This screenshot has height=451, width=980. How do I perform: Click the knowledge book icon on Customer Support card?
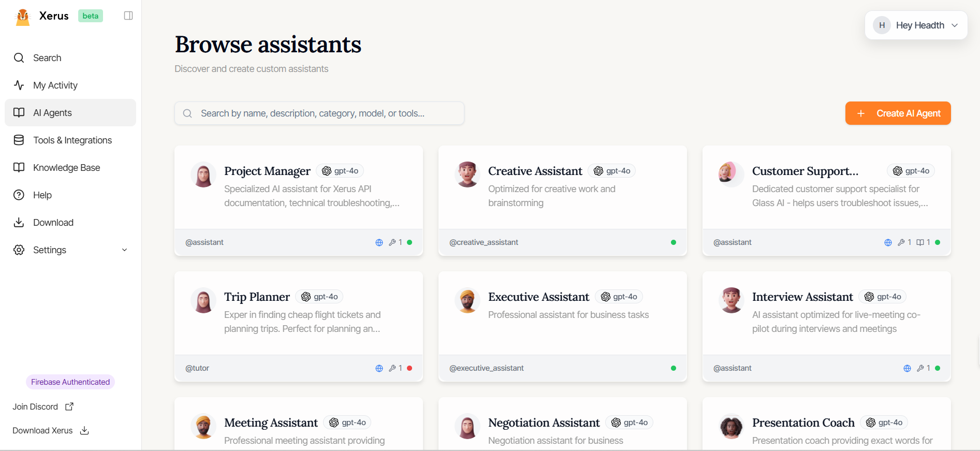click(920, 242)
